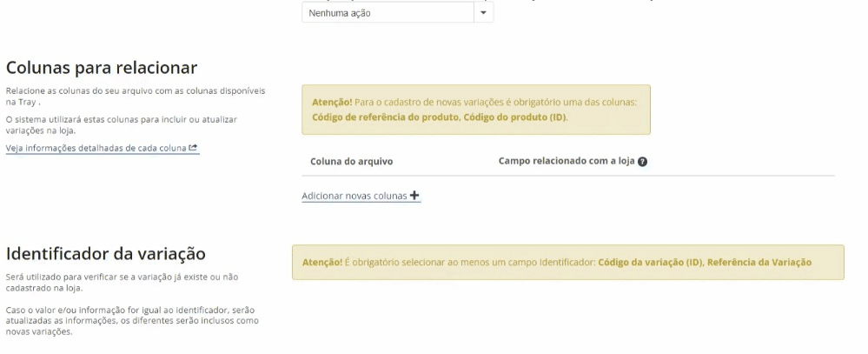
Task: Click the yellow alert about 'campo Identificador'
Action: 568,262
